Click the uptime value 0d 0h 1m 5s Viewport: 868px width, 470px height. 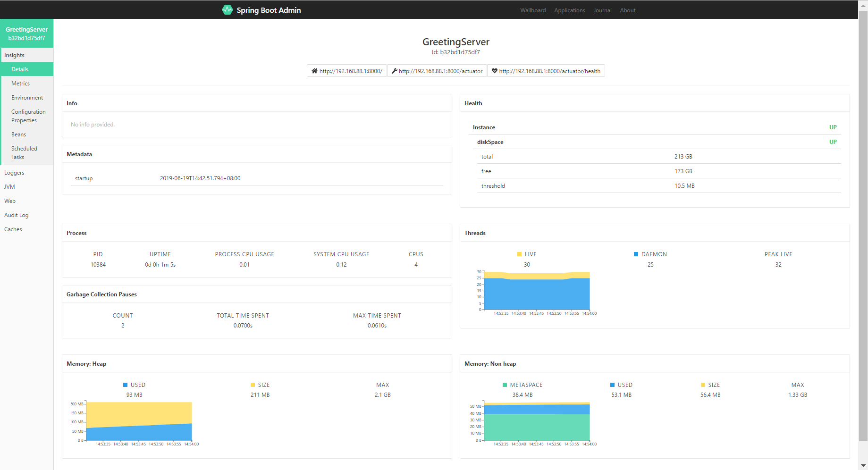160,265
